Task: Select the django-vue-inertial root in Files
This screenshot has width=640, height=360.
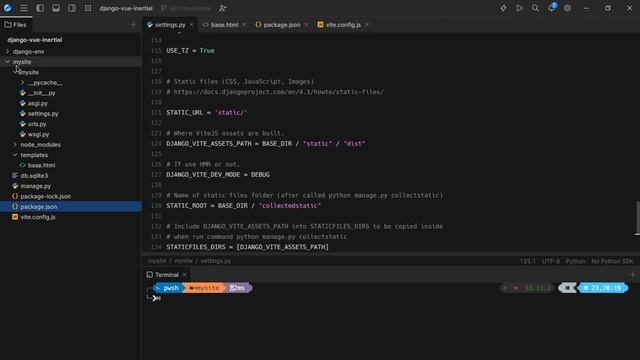Action: click(35, 40)
